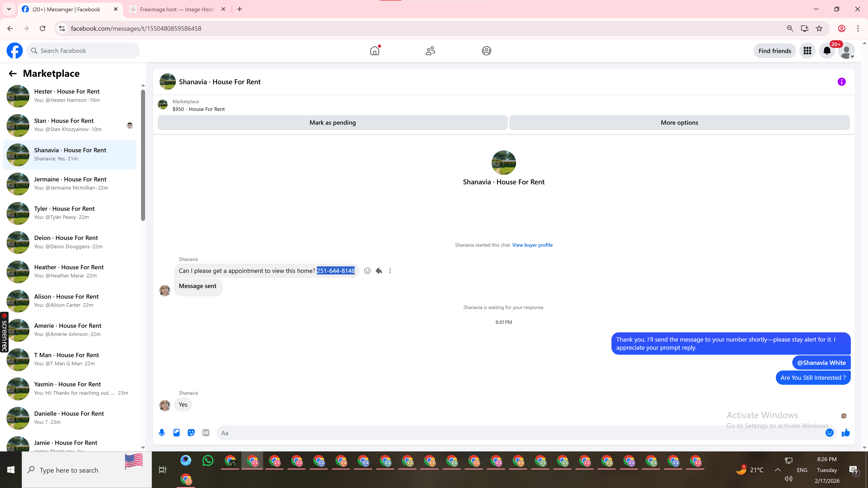
Task: Open View buyer profile link
Action: pyautogui.click(x=532, y=245)
